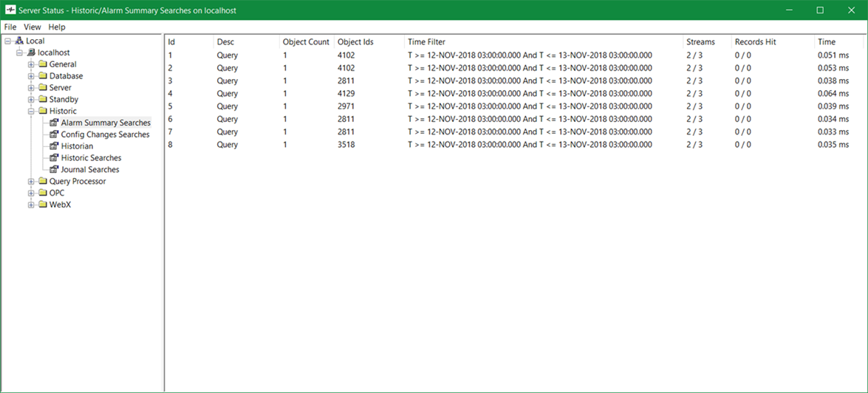
Task: Select the WebX tree item
Action: pos(59,205)
